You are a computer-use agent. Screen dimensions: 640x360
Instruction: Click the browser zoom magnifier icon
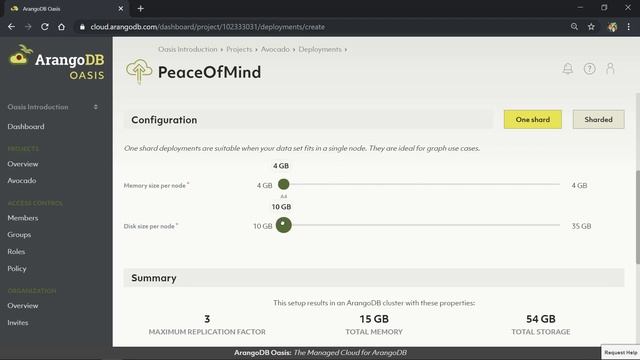click(574, 27)
